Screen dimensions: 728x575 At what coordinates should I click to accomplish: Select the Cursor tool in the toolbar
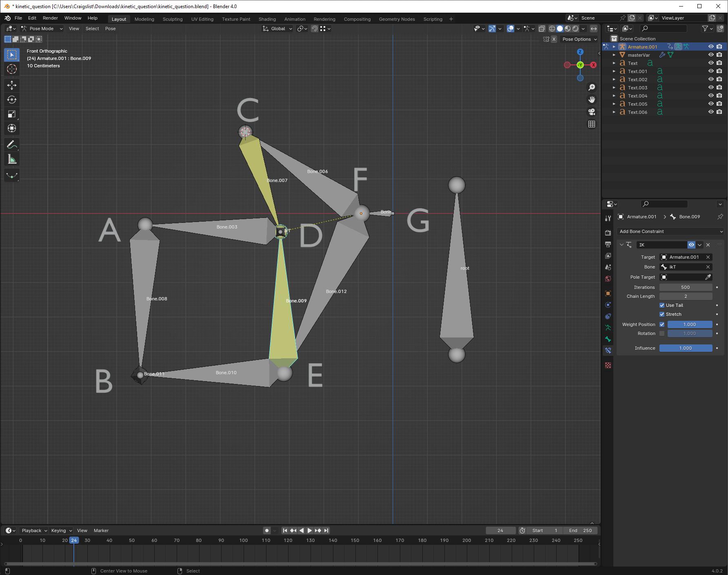coord(12,69)
